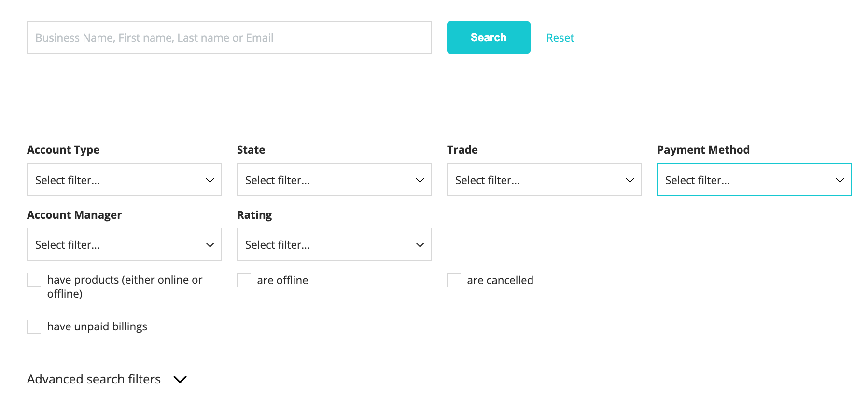
Task: Enable the are cancelled checkbox
Action: point(454,280)
